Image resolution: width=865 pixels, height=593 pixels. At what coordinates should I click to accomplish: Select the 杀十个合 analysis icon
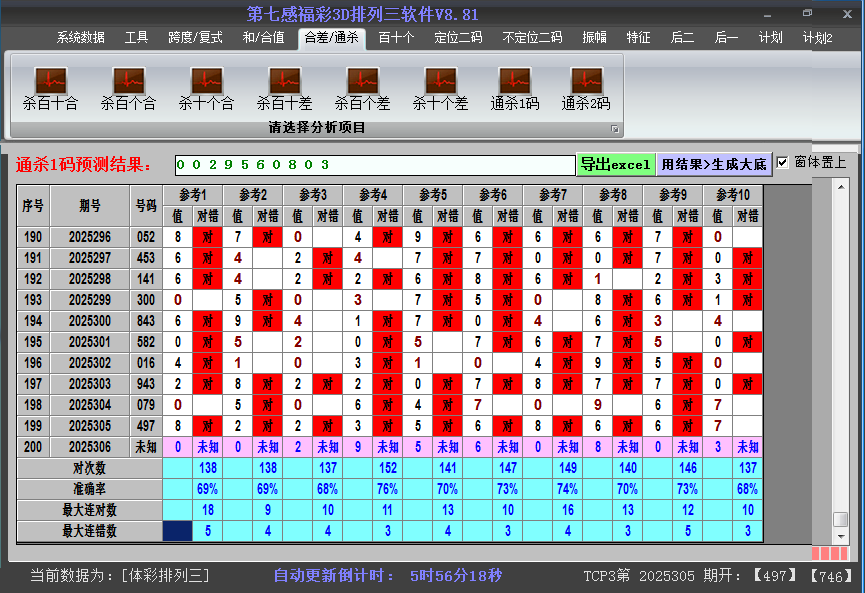206,85
